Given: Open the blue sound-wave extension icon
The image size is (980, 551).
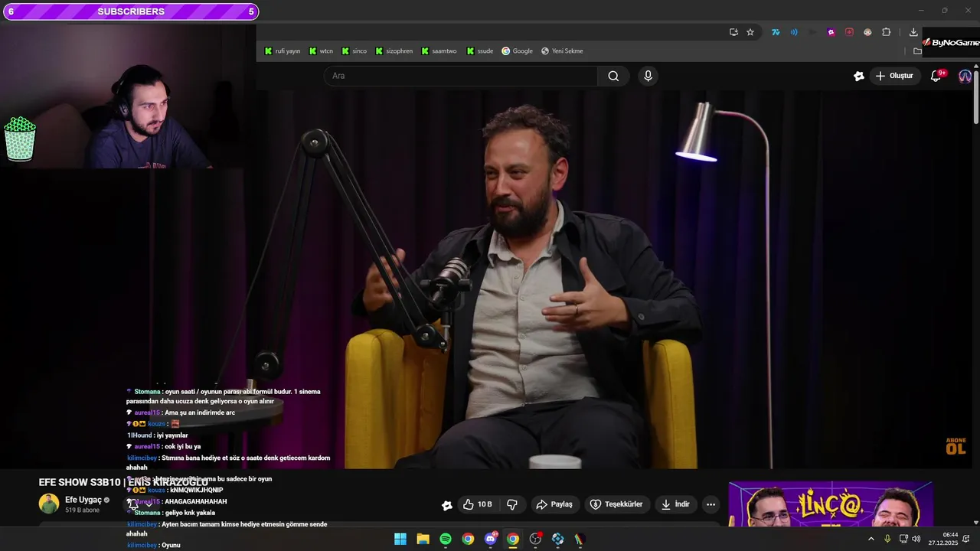Looking at the screenshot, I should click(794, 32).
